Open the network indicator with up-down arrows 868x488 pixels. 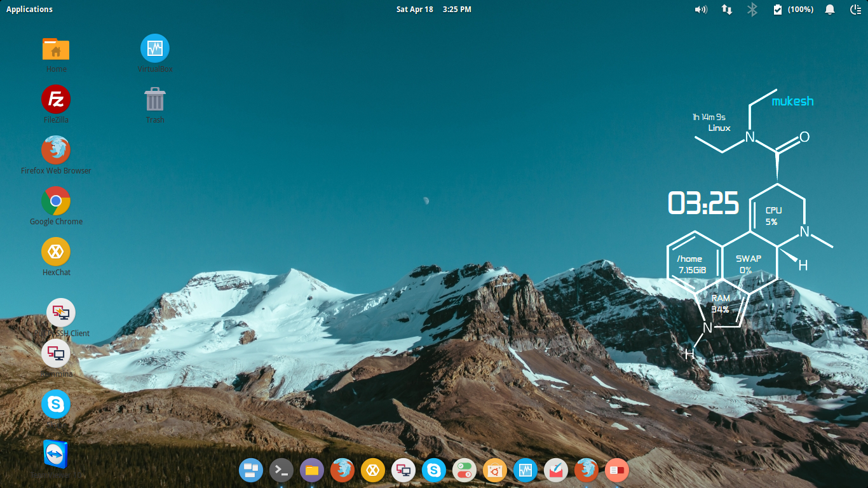(x=727, y=10)
